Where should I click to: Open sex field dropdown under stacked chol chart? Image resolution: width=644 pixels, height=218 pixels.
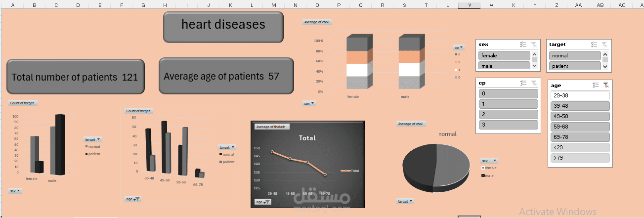309,103
